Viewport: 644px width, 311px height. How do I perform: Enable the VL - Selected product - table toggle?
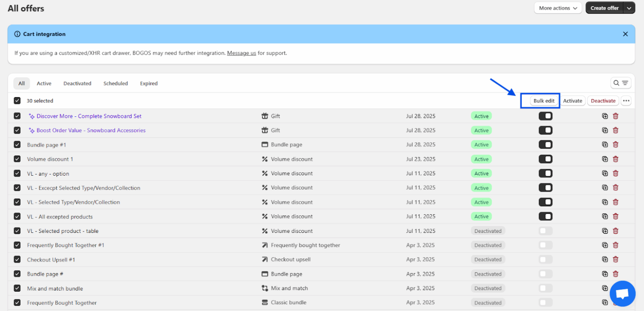point(546,231)
